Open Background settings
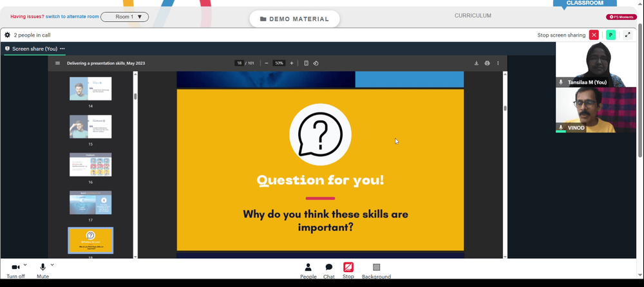Screen dimensions: 644x287 [376, 271]
